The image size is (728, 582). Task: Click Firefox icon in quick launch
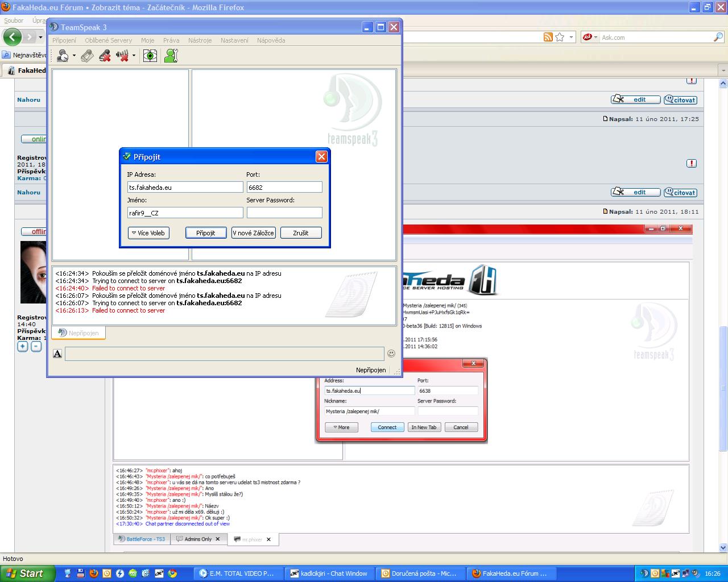coord(94,573)
